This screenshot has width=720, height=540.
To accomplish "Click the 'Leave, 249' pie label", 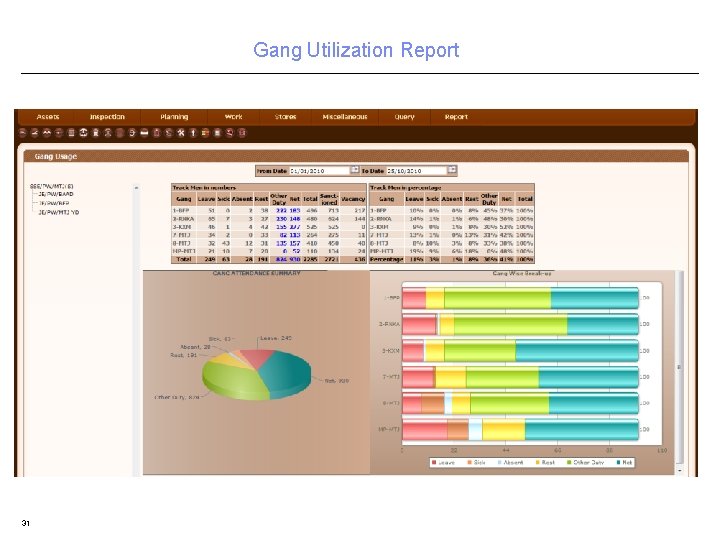I will pyautogui.click(x=276, y=338).
